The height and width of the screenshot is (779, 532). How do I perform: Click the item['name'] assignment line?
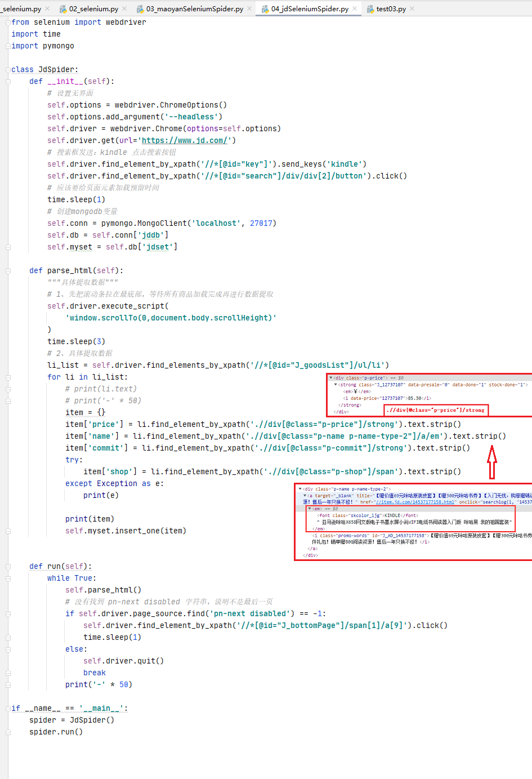(x=285, y=436)
